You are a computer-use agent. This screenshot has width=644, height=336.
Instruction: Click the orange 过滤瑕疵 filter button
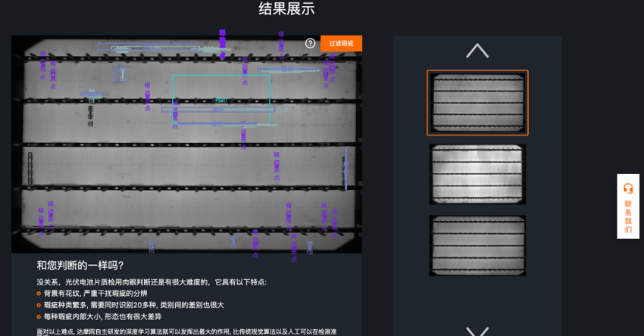(x=341, y=43)
